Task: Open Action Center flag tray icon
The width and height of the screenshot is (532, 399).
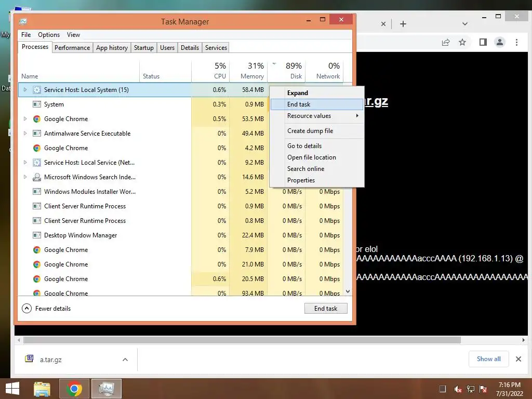Action: (x=483, y=389)
